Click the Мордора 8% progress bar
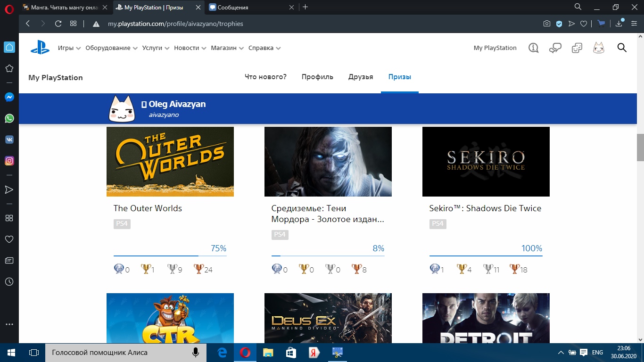 pos(328,256)
